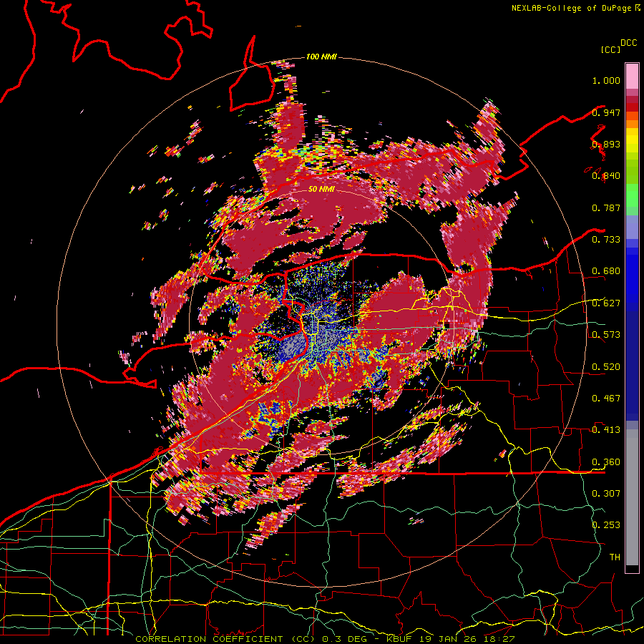
Task: Click the DCC label above the color scale
Action: [x=628, y=43]
